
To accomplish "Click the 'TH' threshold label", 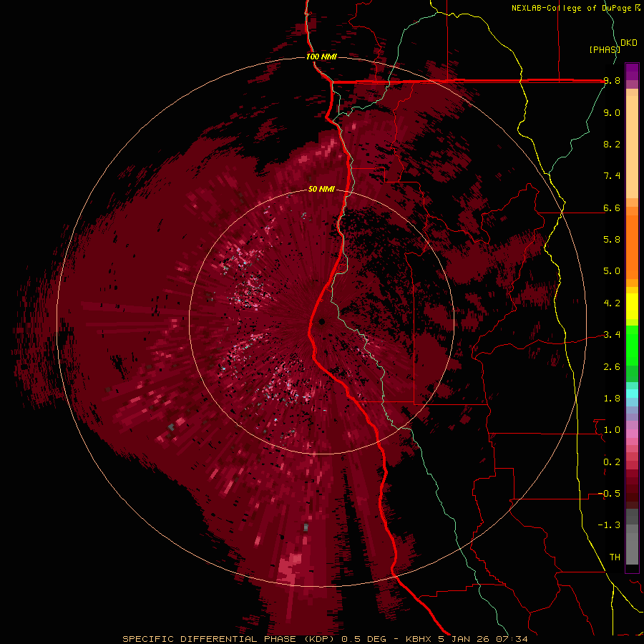I will pos(615,557).
